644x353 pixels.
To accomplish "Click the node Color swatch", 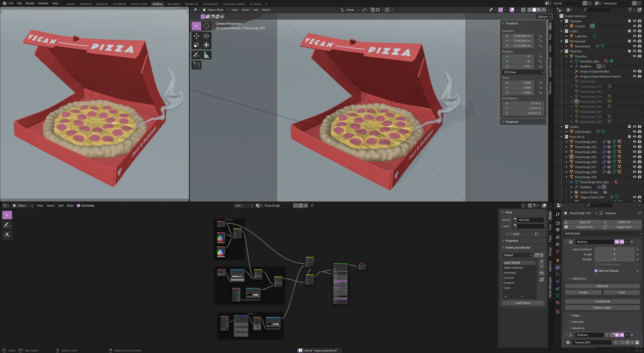I will point(510,234).
